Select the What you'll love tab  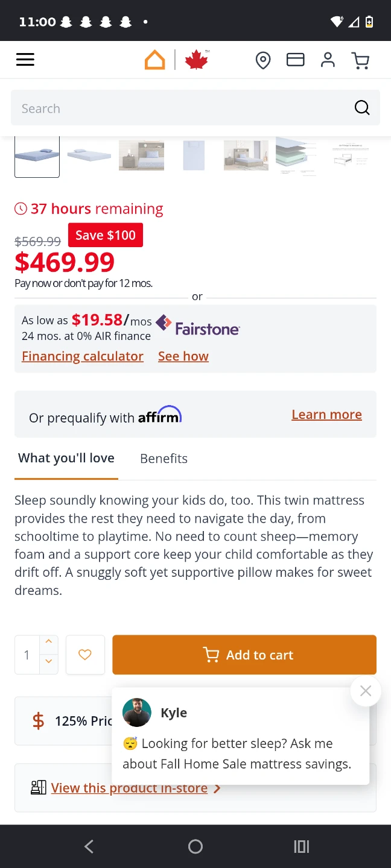66,458
